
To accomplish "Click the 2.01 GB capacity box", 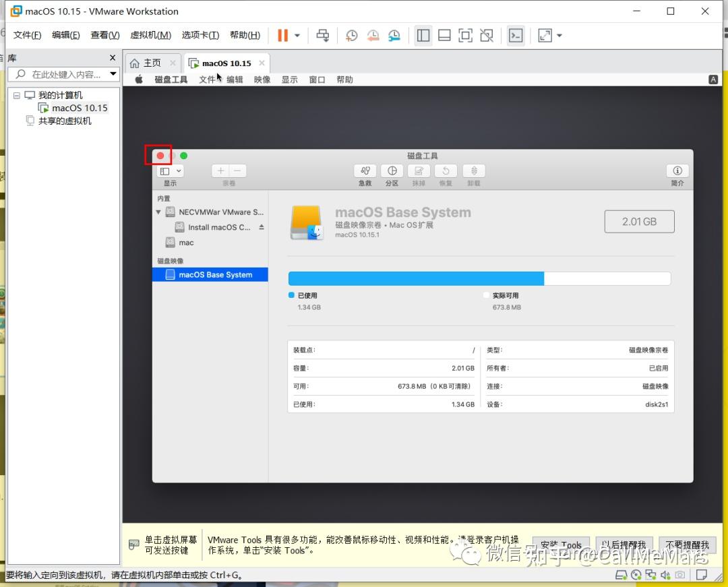I will (639, 222).
